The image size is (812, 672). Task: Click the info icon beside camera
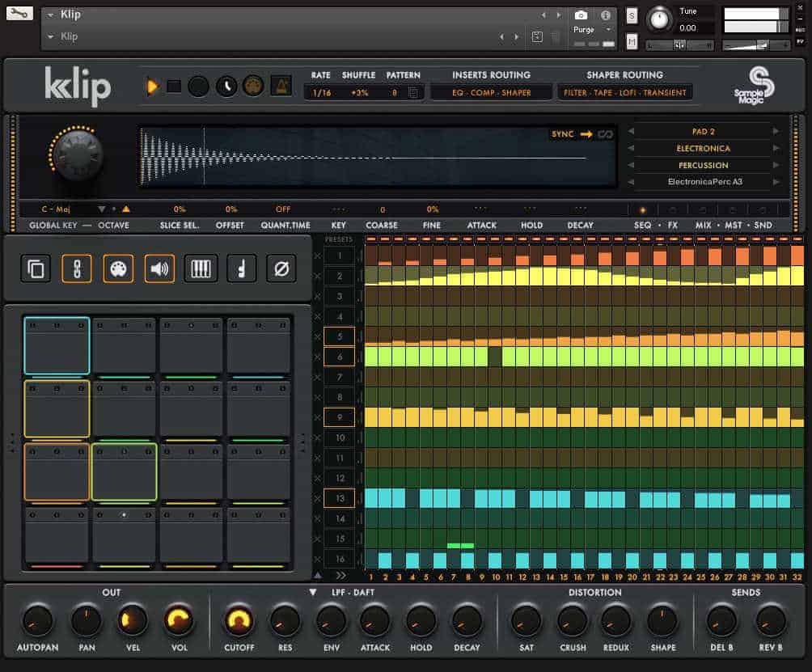(x=606, y=15)
